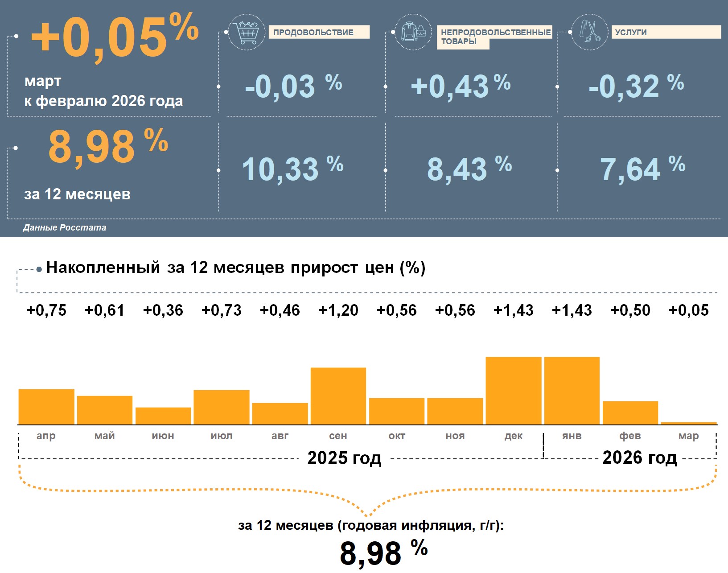Click the orange 8,98 % twelve-month figure

(108, 146)
